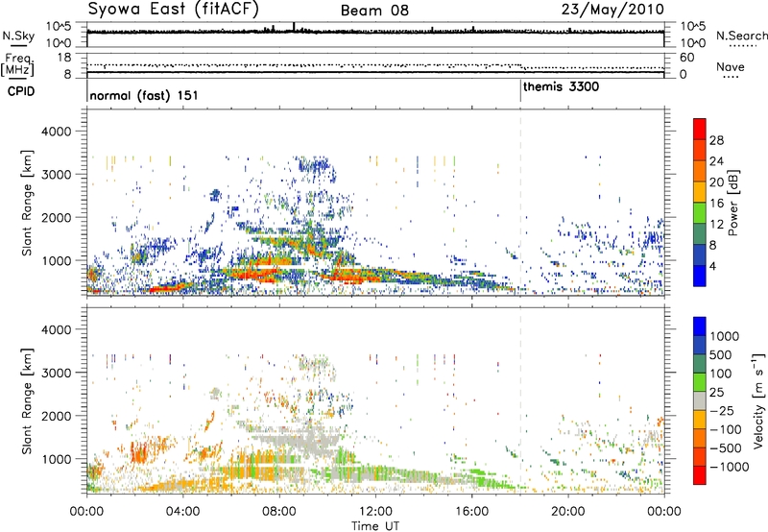Click the gray -25 to 25 velocity swatch
Screen dimensions: 768x532
[700, 400]
